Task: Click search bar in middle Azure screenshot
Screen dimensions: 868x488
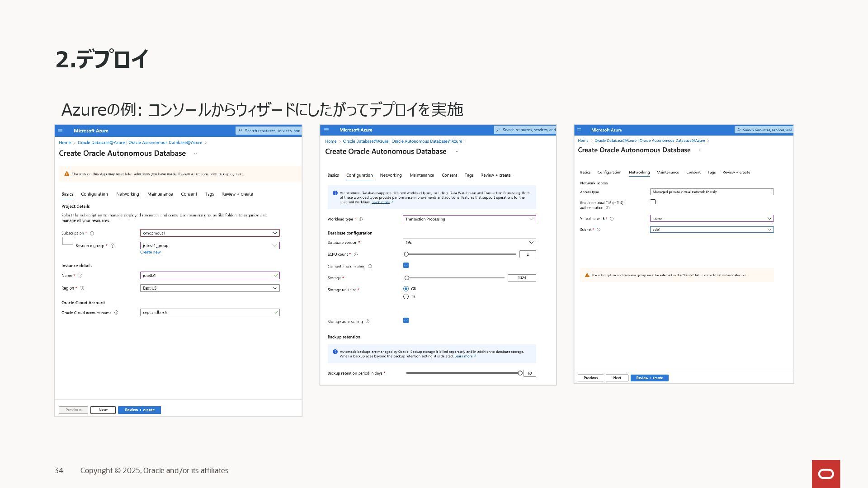Action: (x=525, y=130)
